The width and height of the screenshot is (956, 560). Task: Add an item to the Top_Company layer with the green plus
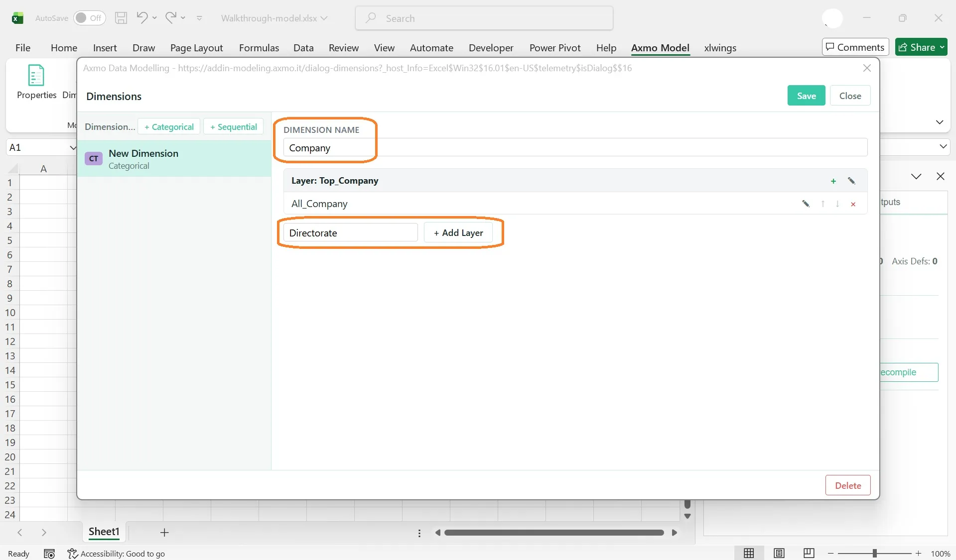(x=833, y=181)
